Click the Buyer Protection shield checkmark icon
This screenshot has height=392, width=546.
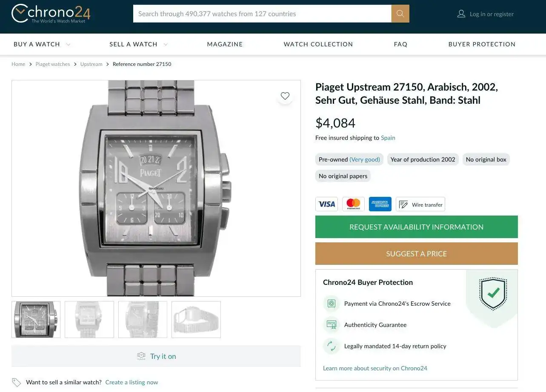(493, 293)
